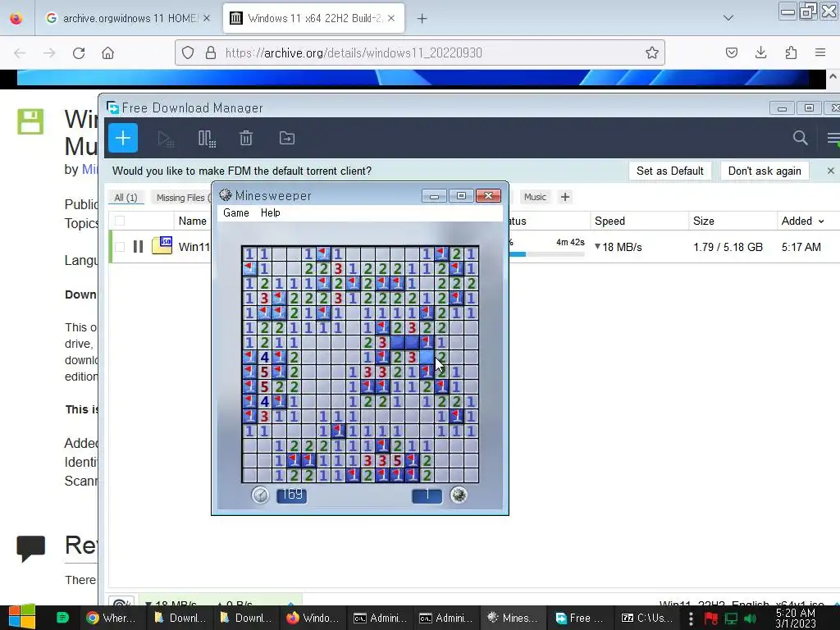Viewport: 840px width, 630px height.
Task: Sort downloads by the Size column
Action: (x=703, y=221)
